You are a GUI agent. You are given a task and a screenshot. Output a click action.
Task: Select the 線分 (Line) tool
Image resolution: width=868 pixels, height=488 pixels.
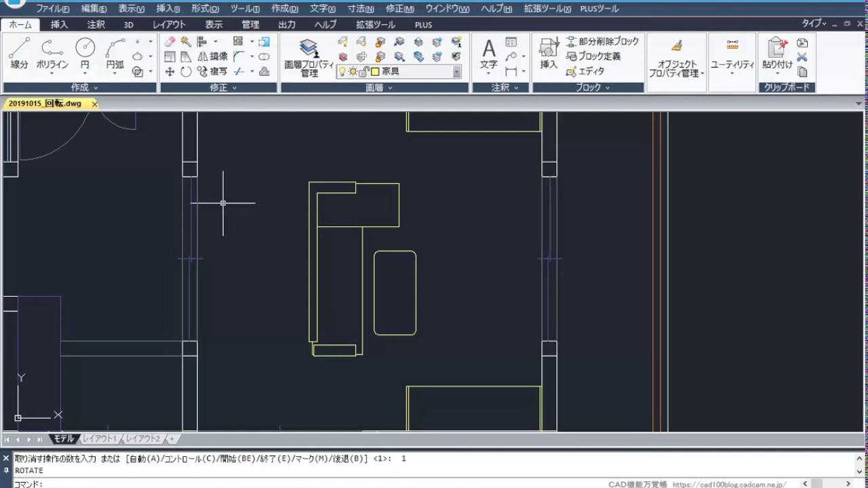(19, 54)
